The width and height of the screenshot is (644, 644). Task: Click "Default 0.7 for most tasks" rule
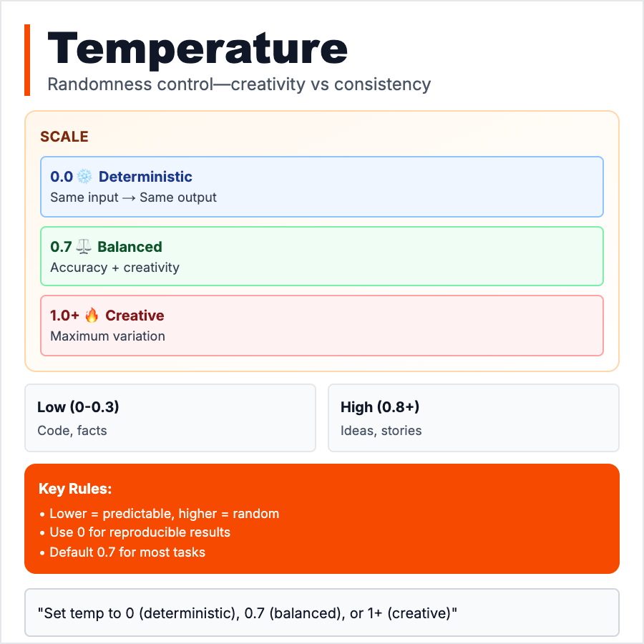tap(127, 552)
